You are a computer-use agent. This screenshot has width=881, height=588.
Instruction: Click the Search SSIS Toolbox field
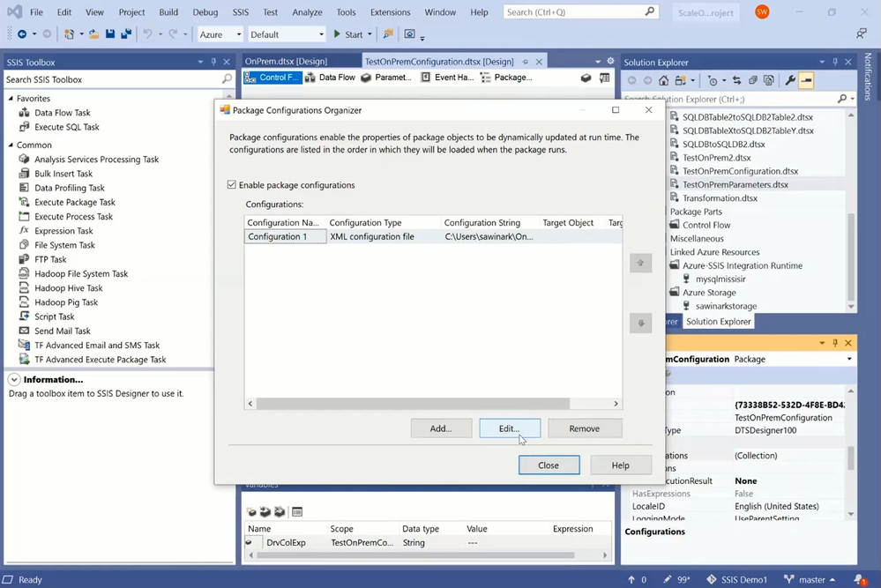click(x=111, y=79)
